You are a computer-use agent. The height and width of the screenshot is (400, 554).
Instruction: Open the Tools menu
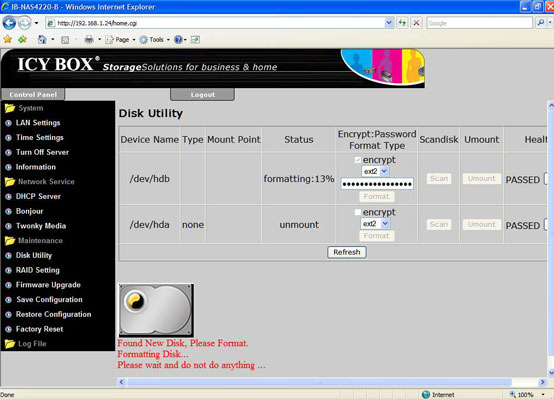(154, 40)
